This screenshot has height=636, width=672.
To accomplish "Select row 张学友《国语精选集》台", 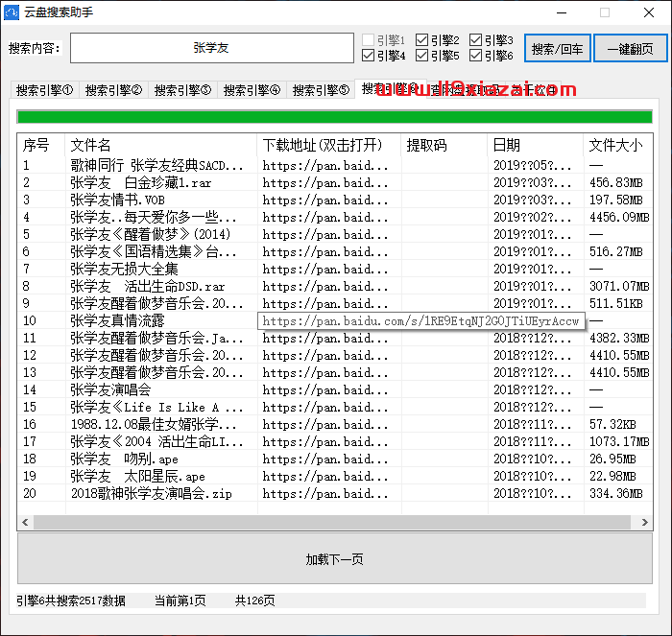I will coord(335,252).
